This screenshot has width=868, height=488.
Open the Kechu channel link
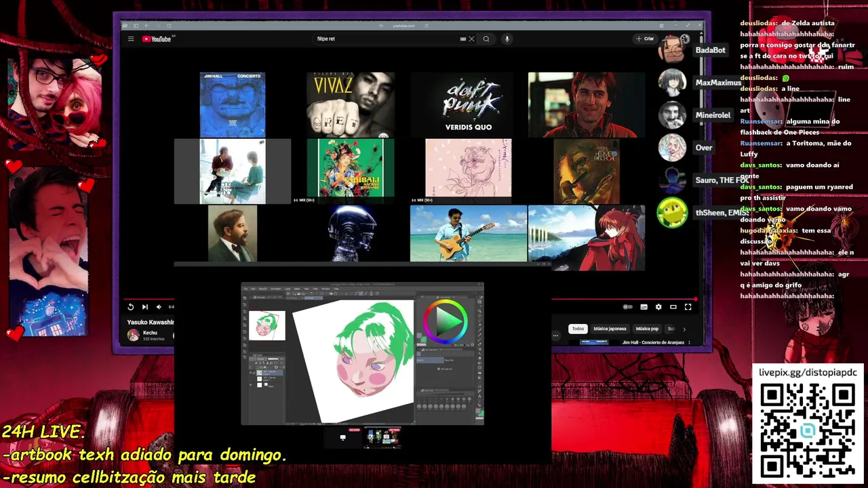(x=150, y=333)
